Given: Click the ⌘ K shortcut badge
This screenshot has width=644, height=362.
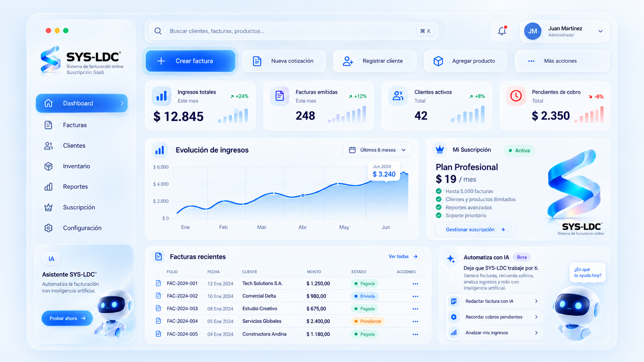Looking at the screenshot, I should click(x=425, y=31).
